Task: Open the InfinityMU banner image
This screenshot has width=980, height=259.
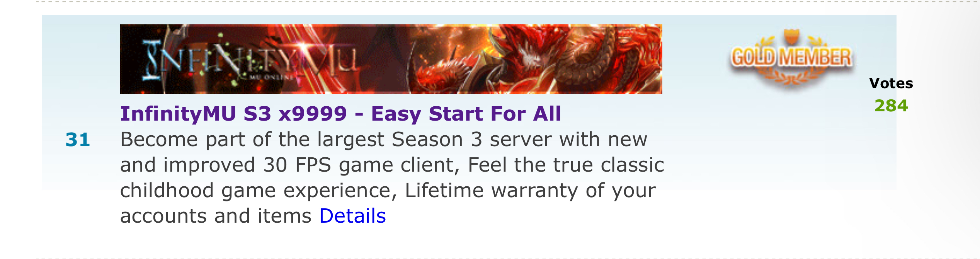Action: coord(391,59)
